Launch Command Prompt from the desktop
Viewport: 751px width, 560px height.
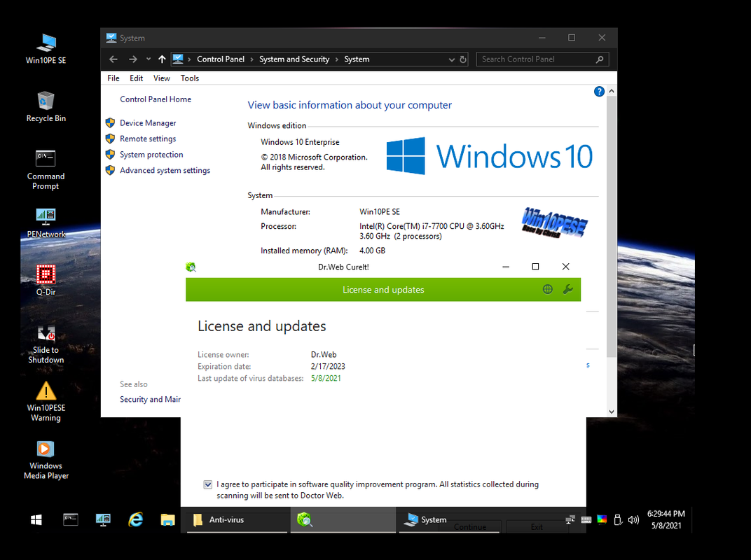[46, 170]
